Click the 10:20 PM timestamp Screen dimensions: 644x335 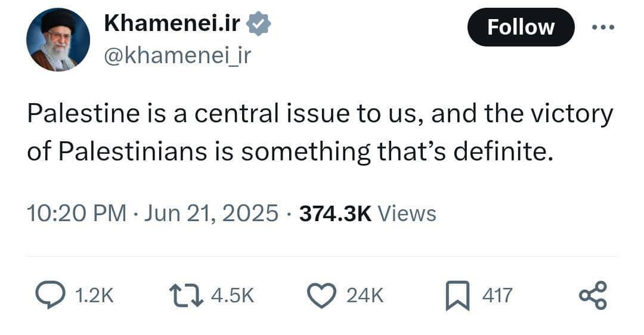click(x=77, y=213)
